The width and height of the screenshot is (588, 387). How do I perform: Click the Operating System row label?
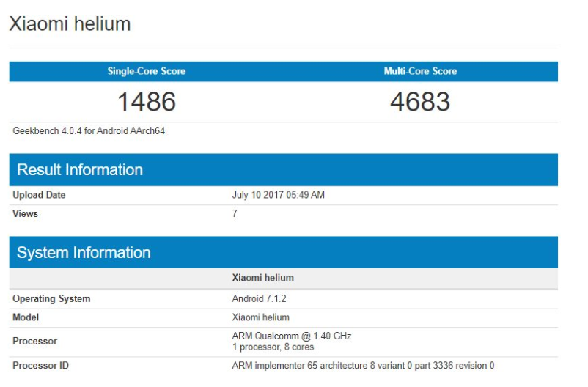point(51,298)
